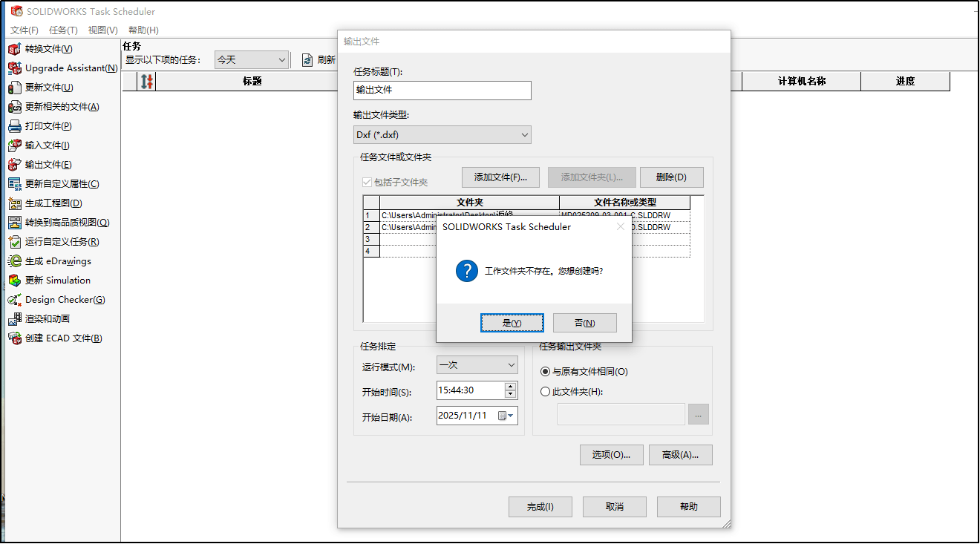
Task: Open the 任务(T) menu
Action: tap(63, 30)
